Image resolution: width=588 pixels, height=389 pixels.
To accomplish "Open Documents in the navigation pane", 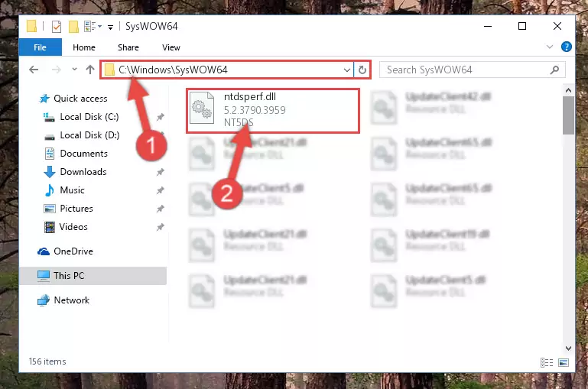I will [x=83, y=154].
